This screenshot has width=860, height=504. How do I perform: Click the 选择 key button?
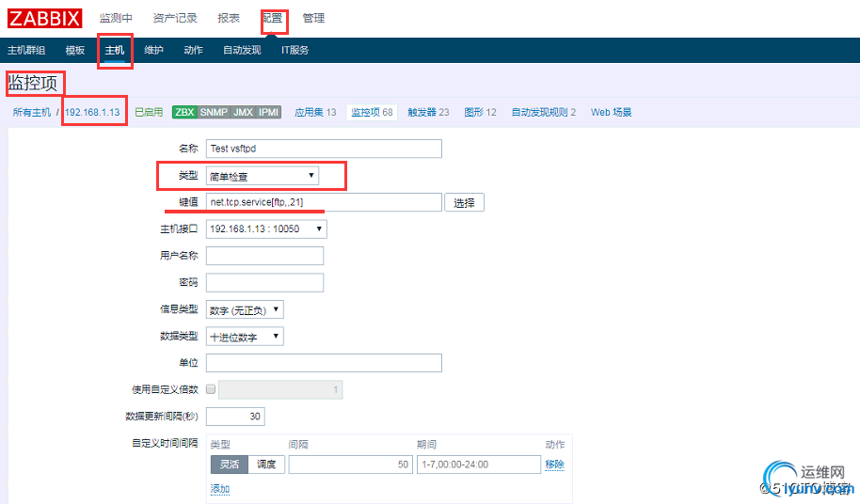click(x=464, y=203)
